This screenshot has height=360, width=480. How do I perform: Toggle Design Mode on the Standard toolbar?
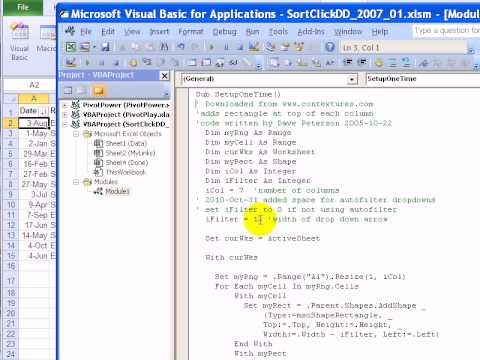point(254,47)
